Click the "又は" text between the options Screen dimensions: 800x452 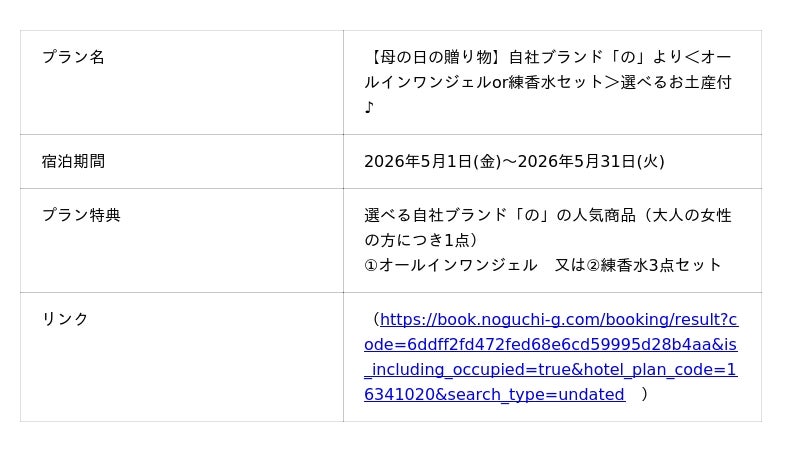pyautogui.click(x=570, y=265)
